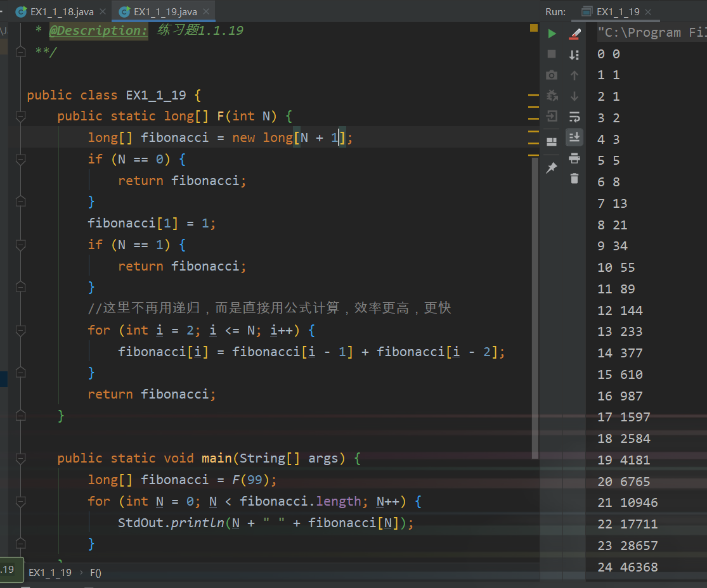Fold the F(int N) method
The image size is (707, 588).
tap(20, 116)
